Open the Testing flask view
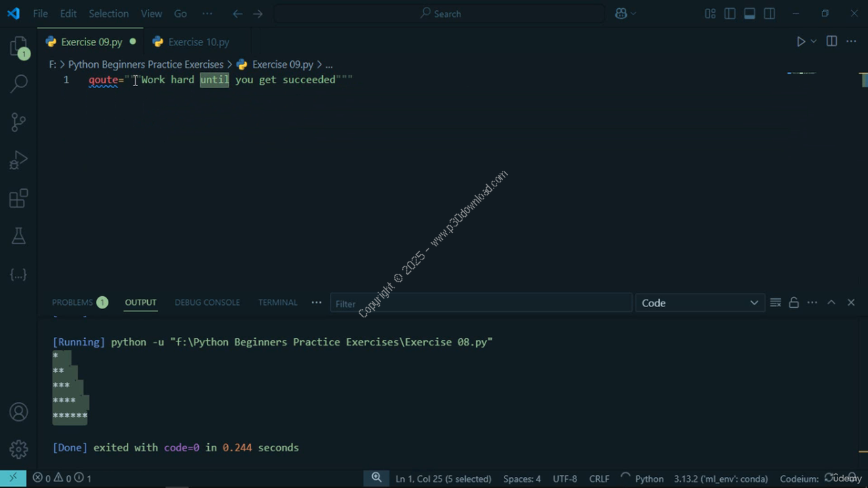Viewport: 868px width, 488px height. 19,236
